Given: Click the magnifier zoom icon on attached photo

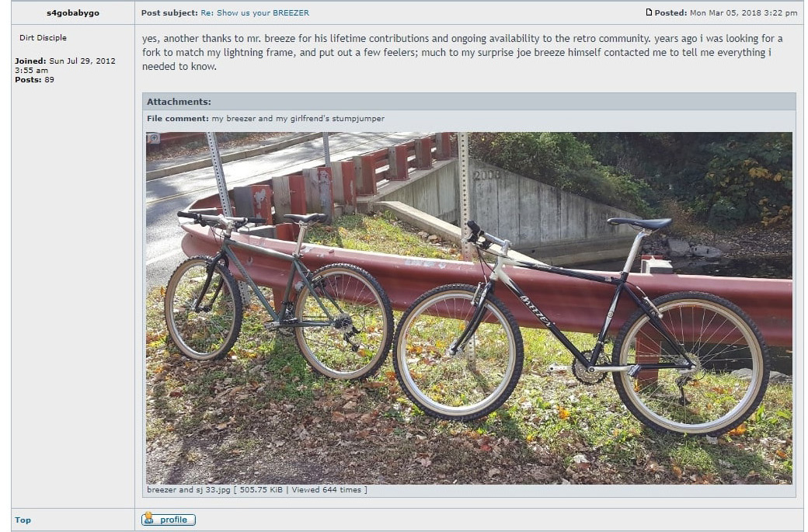Looking at the screenshot, I should point(154,138).
